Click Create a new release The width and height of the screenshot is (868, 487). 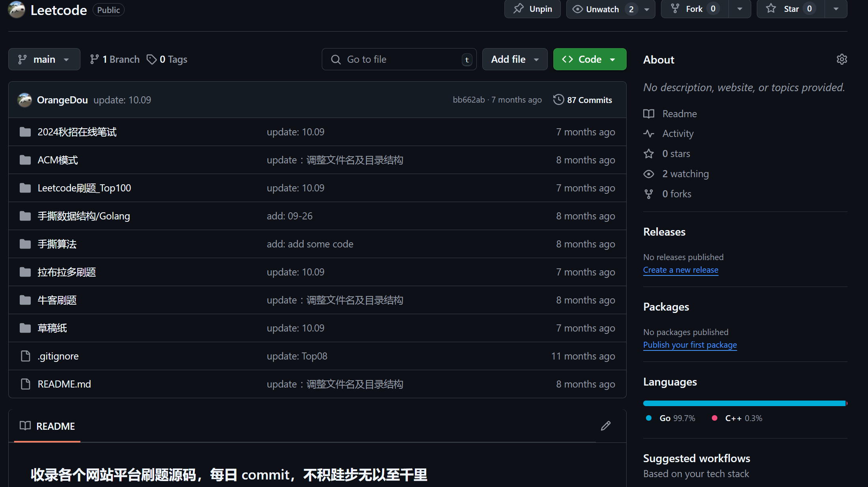681,270
